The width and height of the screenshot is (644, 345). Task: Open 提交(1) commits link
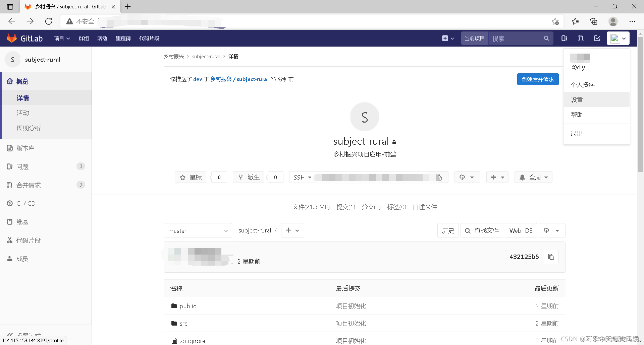pos(346,207)
